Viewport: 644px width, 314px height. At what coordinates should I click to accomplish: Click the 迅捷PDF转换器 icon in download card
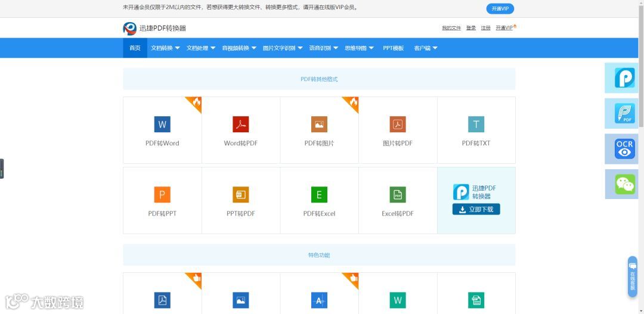461,192
